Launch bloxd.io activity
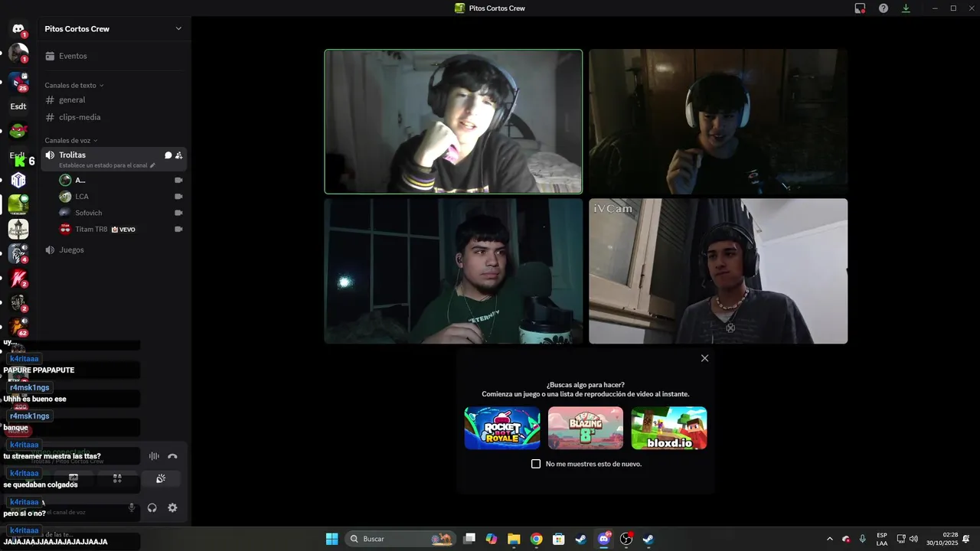This screenshot has height=551, width=980. tap(669, 428)
